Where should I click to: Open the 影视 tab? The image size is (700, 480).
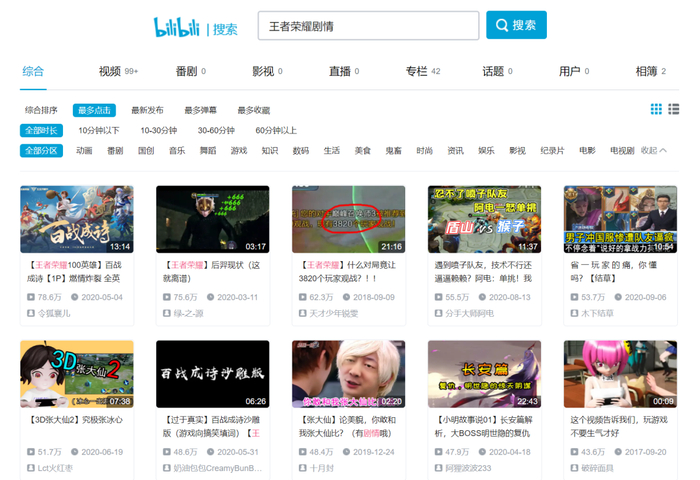tap(267, 71)
